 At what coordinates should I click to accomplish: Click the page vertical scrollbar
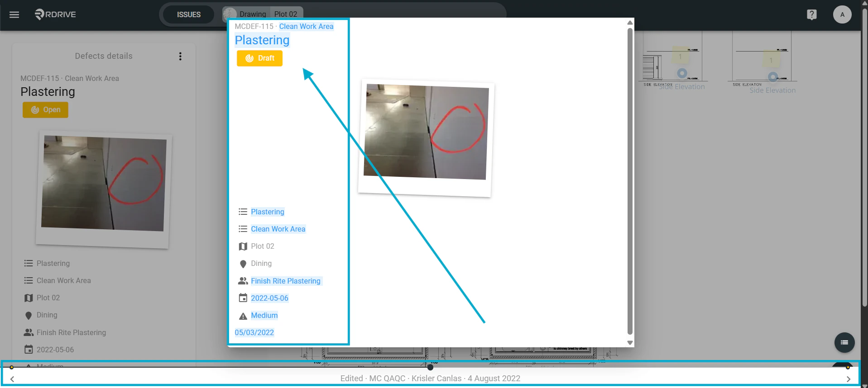[864, 158]
